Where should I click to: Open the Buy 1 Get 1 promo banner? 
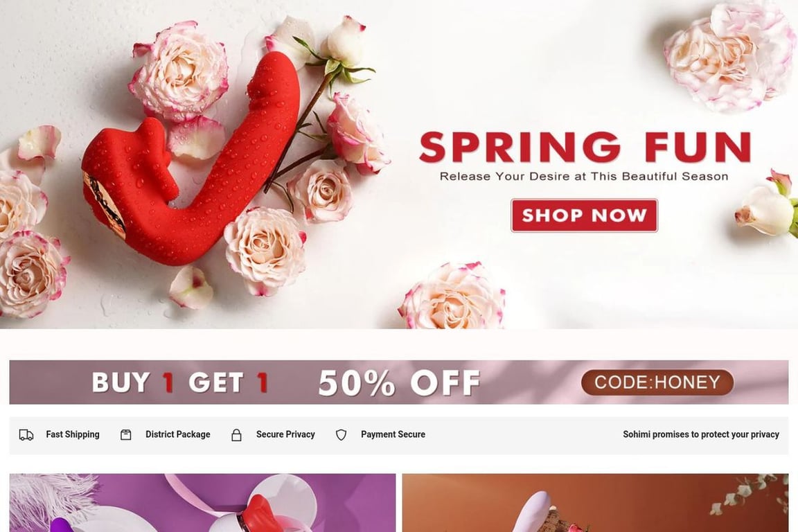[x=399, y=382]
